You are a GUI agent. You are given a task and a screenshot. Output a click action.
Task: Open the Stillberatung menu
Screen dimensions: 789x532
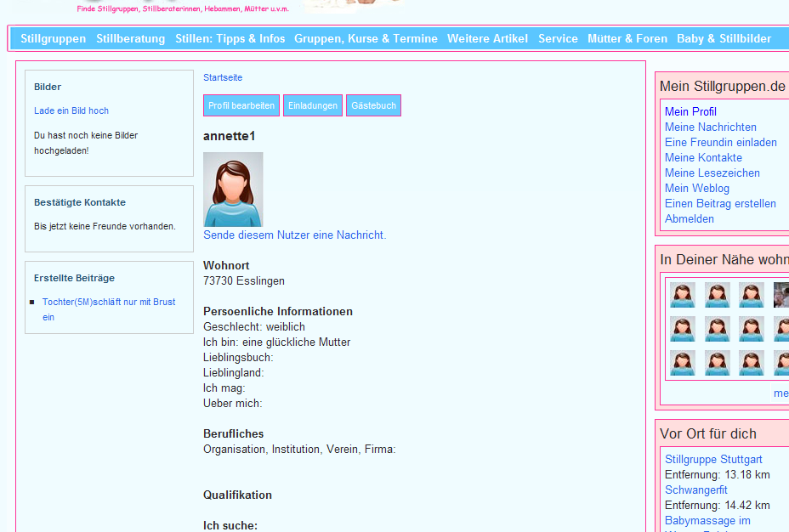tap(130, 38)
